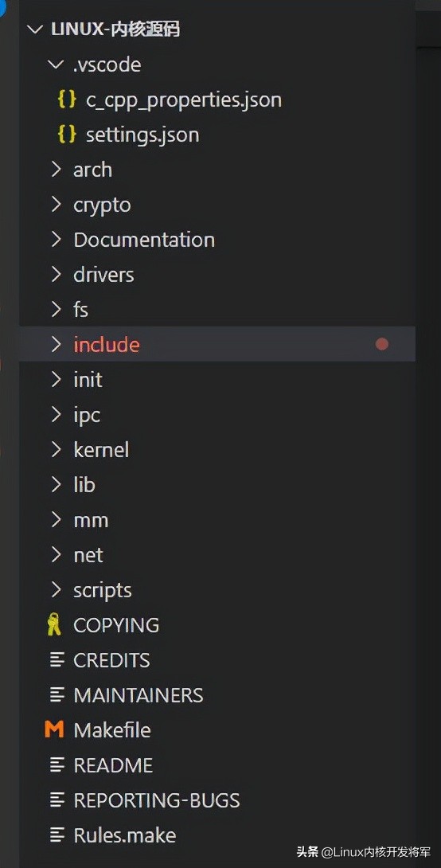Click the JSON braces icon for c_cpp_properties.json
This screenshot has width=441, height=868.
[67, 100]
